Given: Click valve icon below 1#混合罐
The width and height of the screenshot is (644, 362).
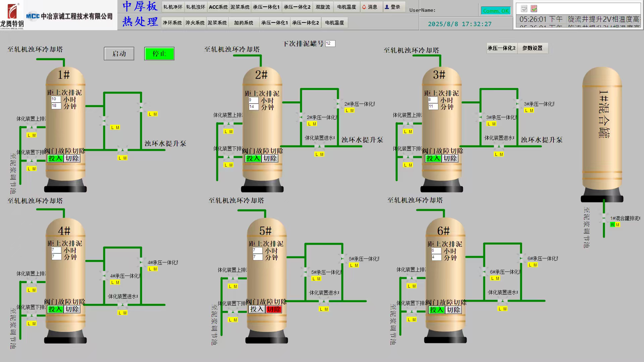Looking at the screenshot, I should click(604, 218).
